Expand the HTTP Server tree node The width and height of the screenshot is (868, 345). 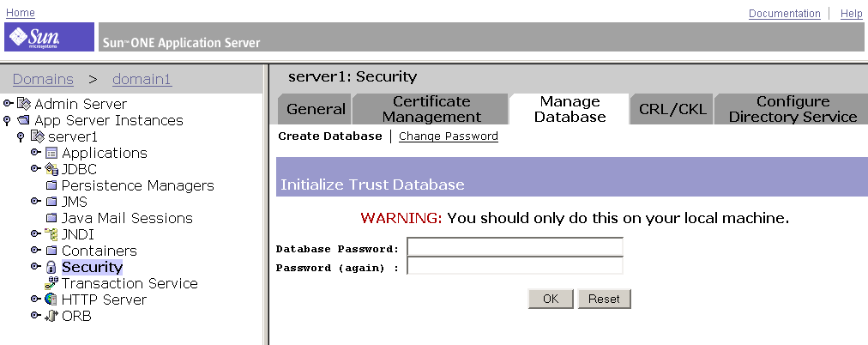pos(36,299)
